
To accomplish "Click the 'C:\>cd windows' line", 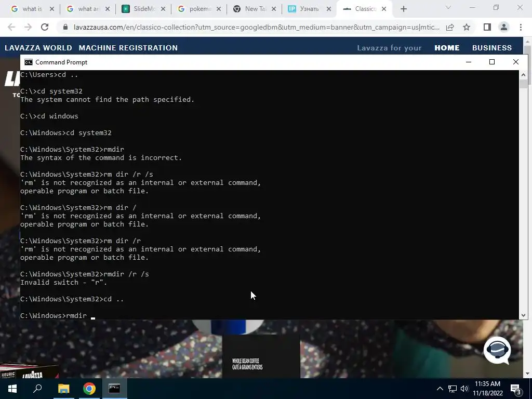I will (49, 116).
